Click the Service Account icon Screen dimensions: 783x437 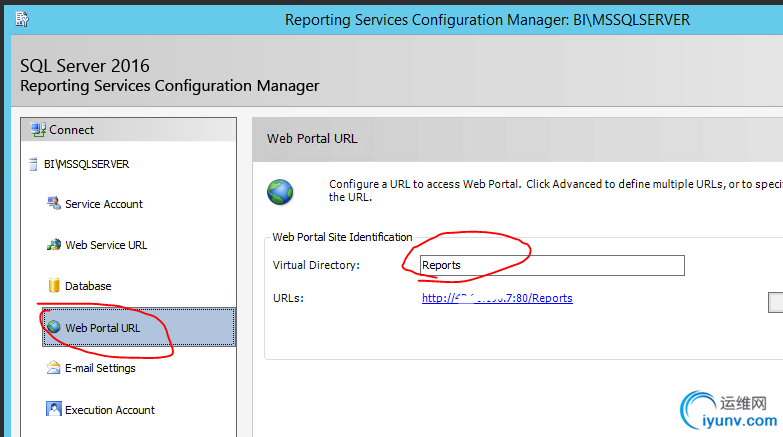point(54,203)
